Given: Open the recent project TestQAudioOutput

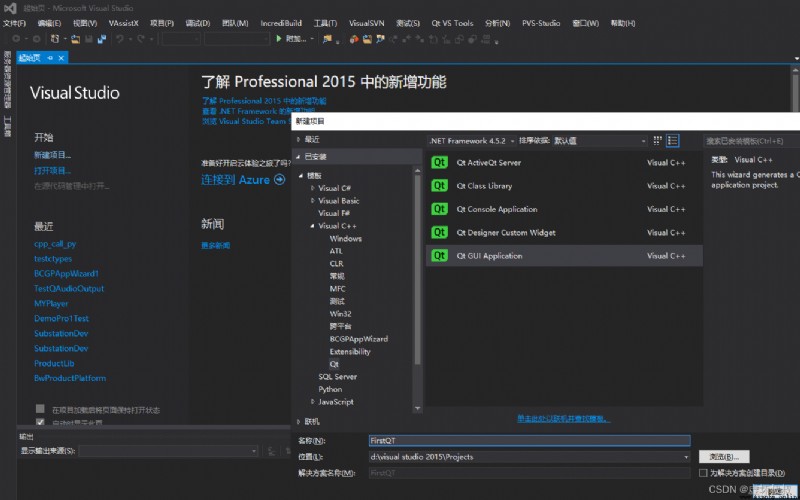Looking at the screenshot, I should pos(69,288).
